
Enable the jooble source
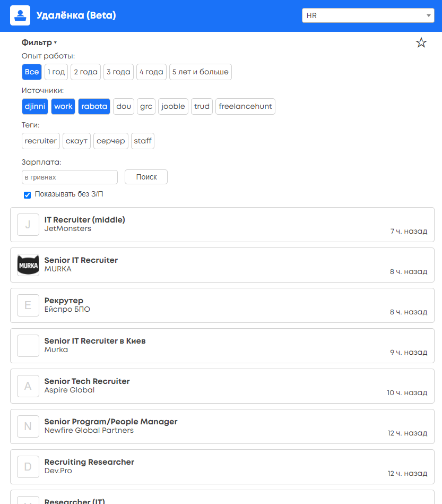[x=173, y=106]
